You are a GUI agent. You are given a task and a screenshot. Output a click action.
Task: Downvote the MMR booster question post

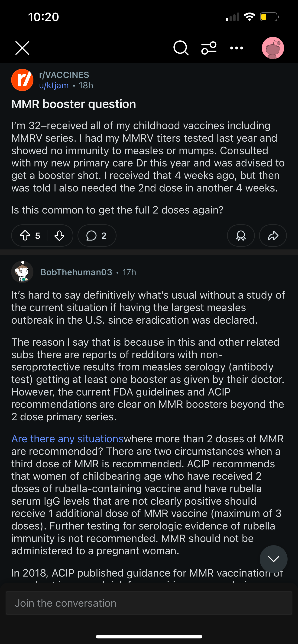[59, 236]
